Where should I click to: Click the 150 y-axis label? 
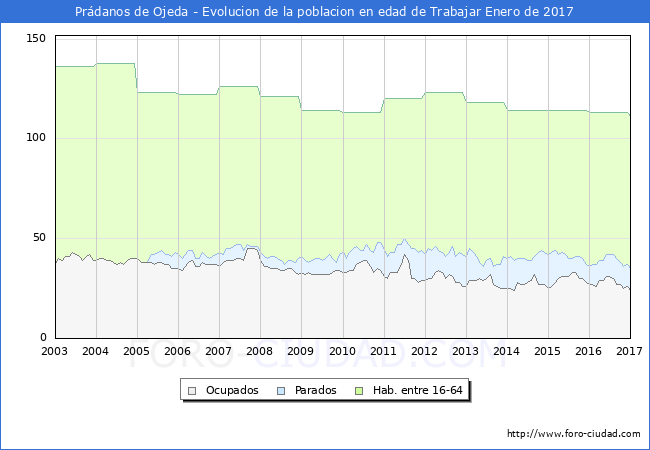[x=36, y=39]
